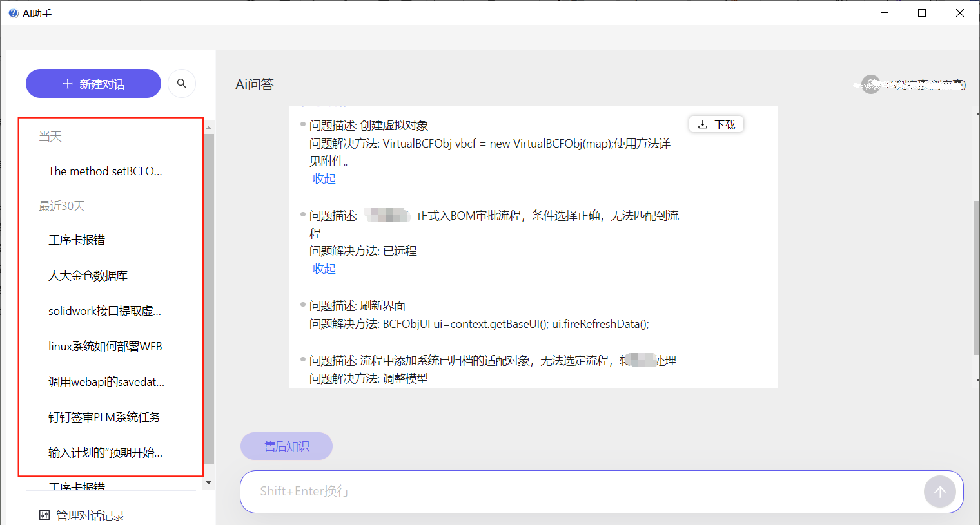The width and height of the screenshot is (980, 525).
Task: Maximize the AI助手 window
Action: click(922, 13)
